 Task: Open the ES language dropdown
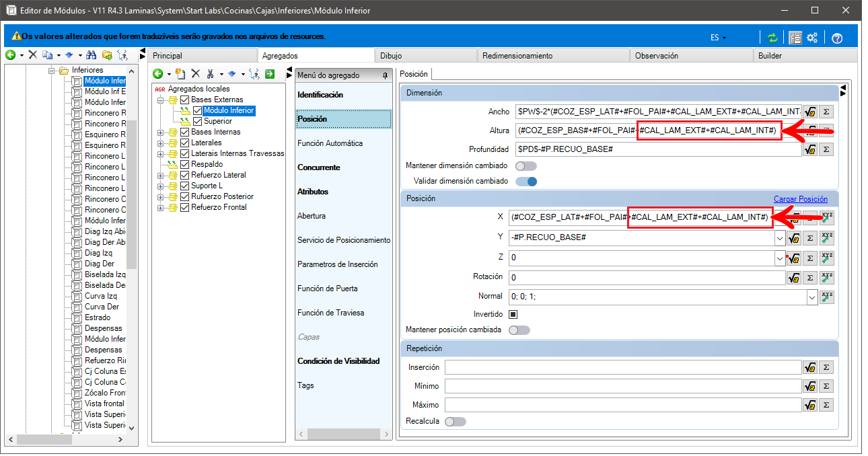718,38
